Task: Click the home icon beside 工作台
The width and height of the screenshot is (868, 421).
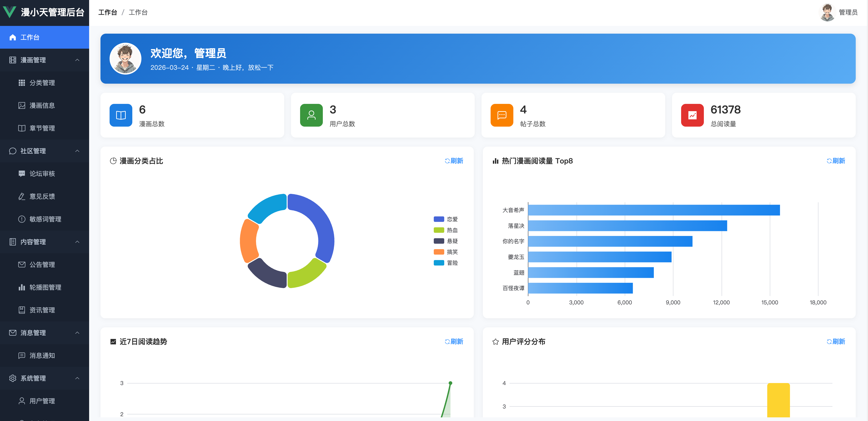Action: (x=13, y=37)
